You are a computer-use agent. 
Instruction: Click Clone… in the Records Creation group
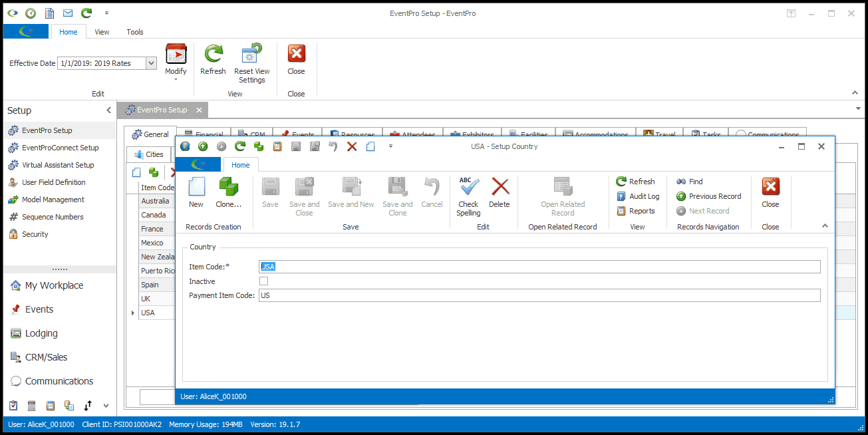(x=229, y=193)
